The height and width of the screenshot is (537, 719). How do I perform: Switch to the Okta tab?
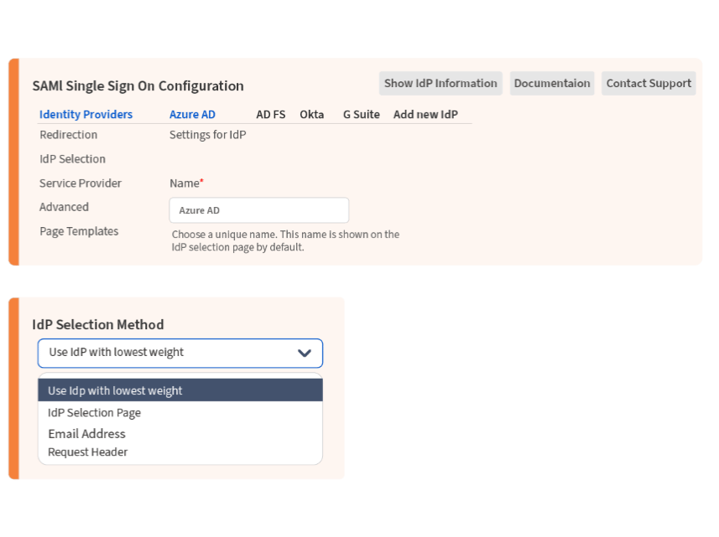point(312,114)
